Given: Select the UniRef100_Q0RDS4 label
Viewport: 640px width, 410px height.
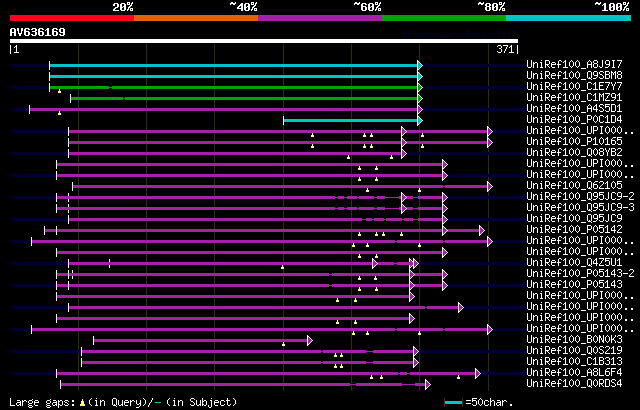Looking at the screenshot, I should tap(574, 383).
